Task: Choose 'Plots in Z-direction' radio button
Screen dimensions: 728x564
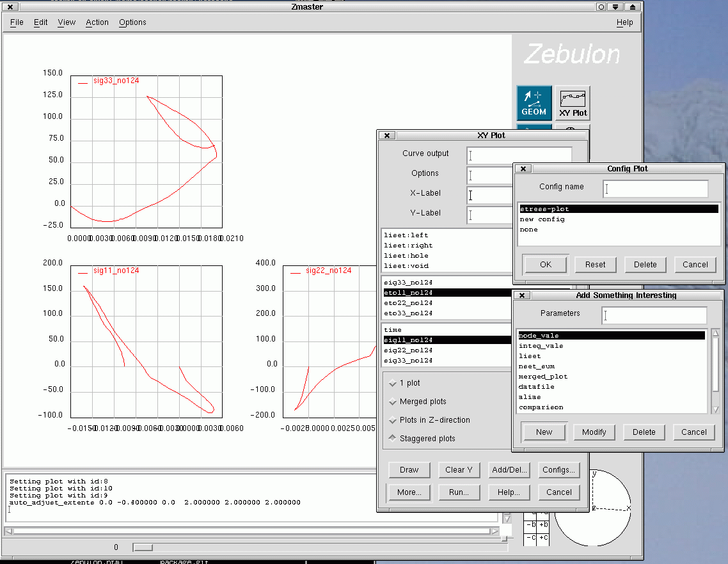Action: pyautogui.click(x=393, y=420)
